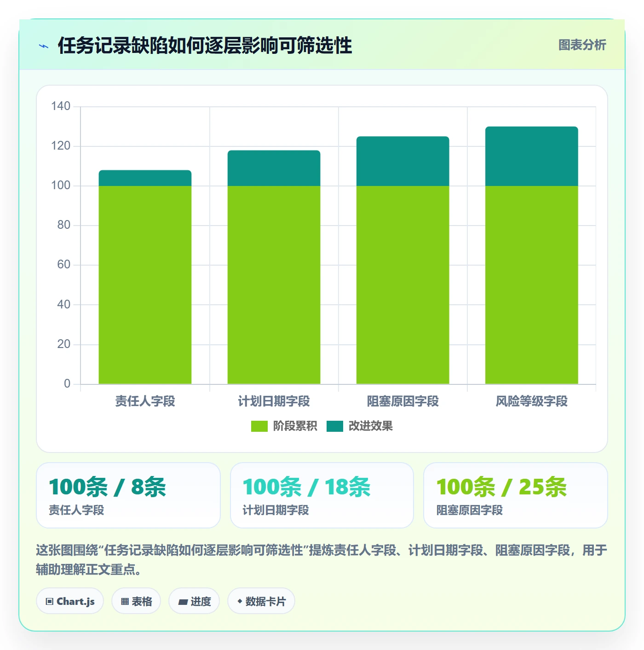Select the 数据卡片 tag chip
Screen dimensions: 644x650
(261, 601)
